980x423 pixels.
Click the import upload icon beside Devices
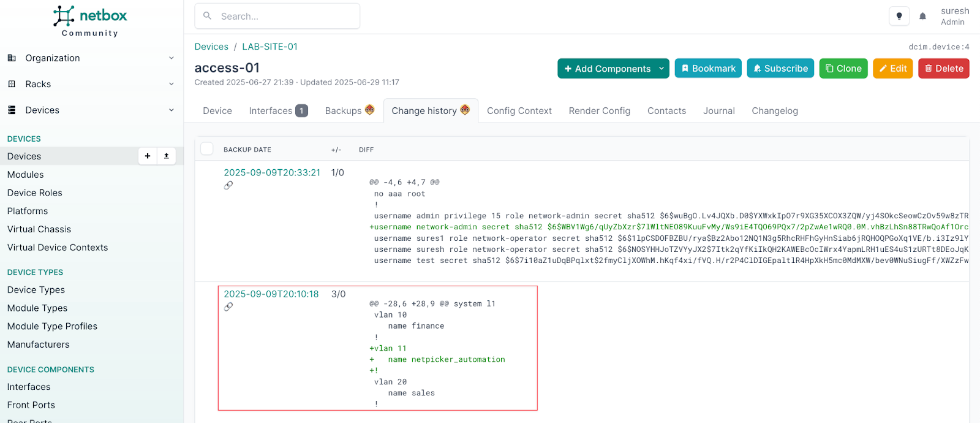tap(166, 156)
